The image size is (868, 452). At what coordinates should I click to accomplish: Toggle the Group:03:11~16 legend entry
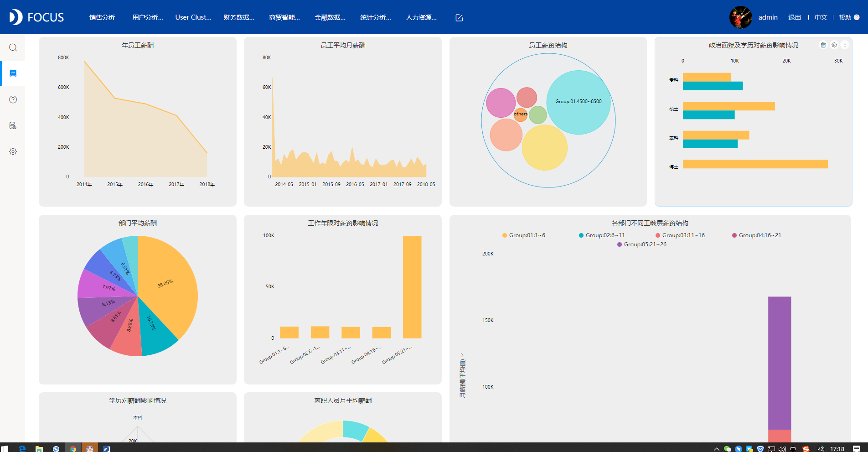(680, 235)
